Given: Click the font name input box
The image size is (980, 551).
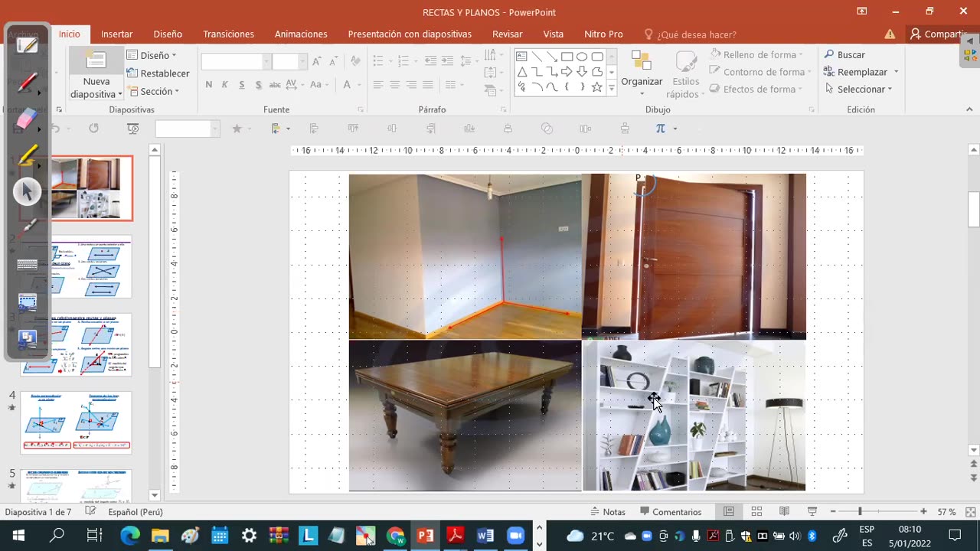Looking at the screenshot, I should tap(232, 62).
